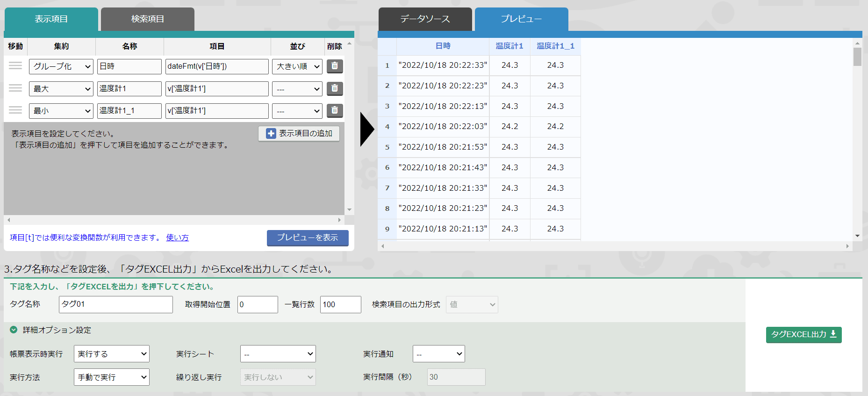Click the dateFmt(v['日時']) item field
Image resolution: width=868 pixels, height=396 pixels.
[x=217, y=66]
